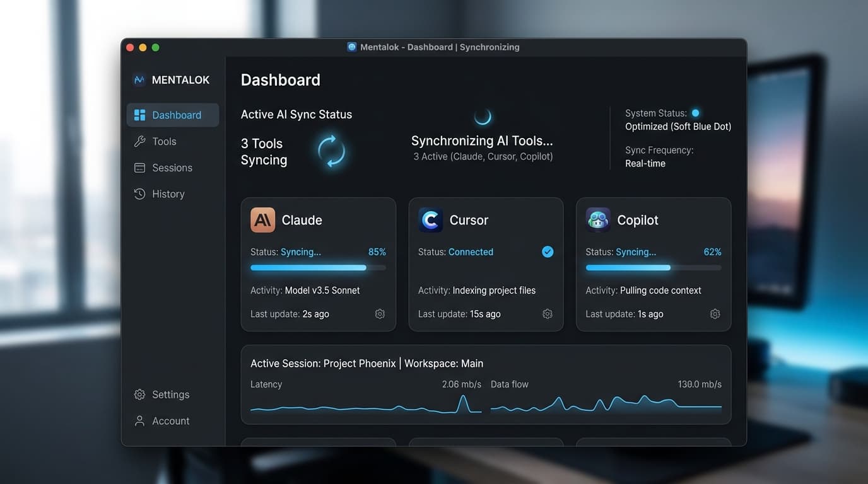
Task: Open Settings in the sidebar
Action: 173,395
